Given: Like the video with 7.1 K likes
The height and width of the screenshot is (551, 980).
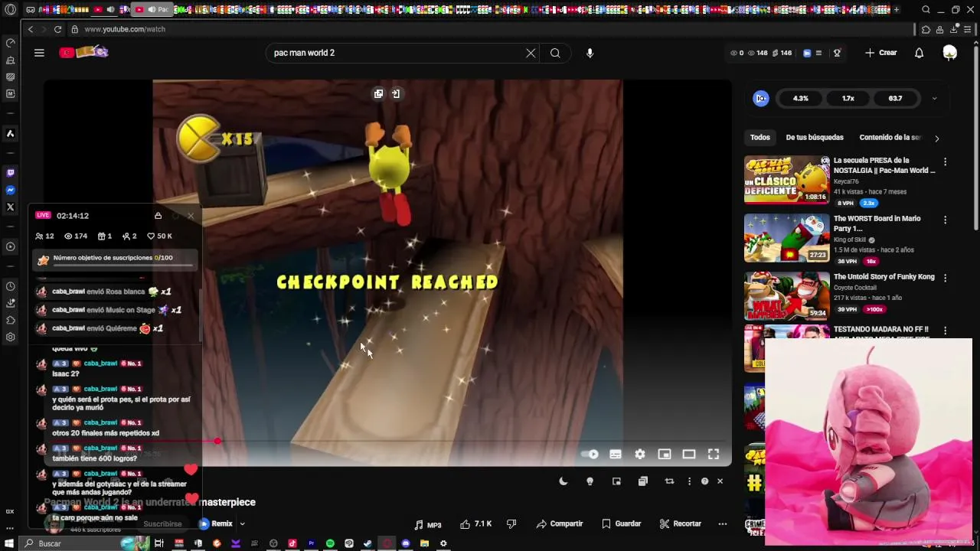Looking at the screenshot, I should (475, 524).
